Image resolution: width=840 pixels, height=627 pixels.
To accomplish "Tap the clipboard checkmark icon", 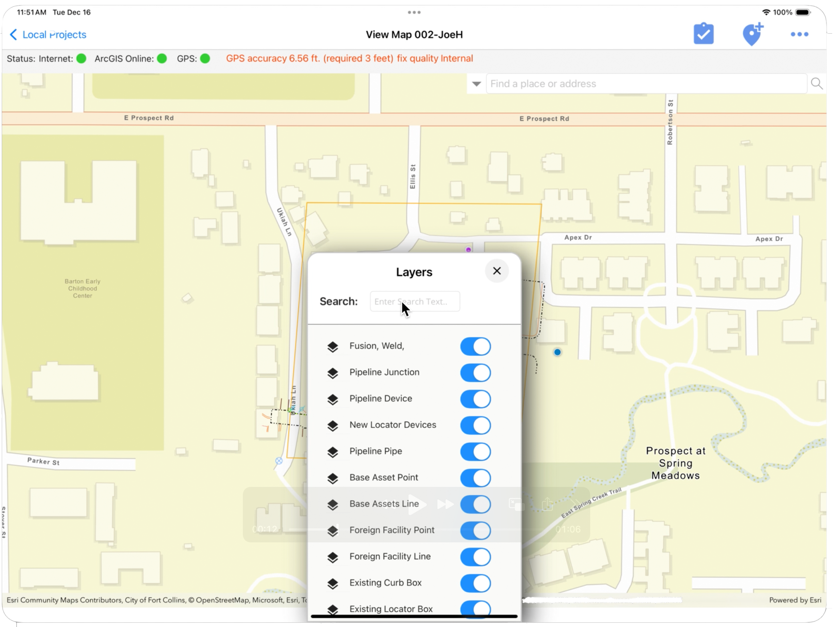I will [x=703, y=34].
